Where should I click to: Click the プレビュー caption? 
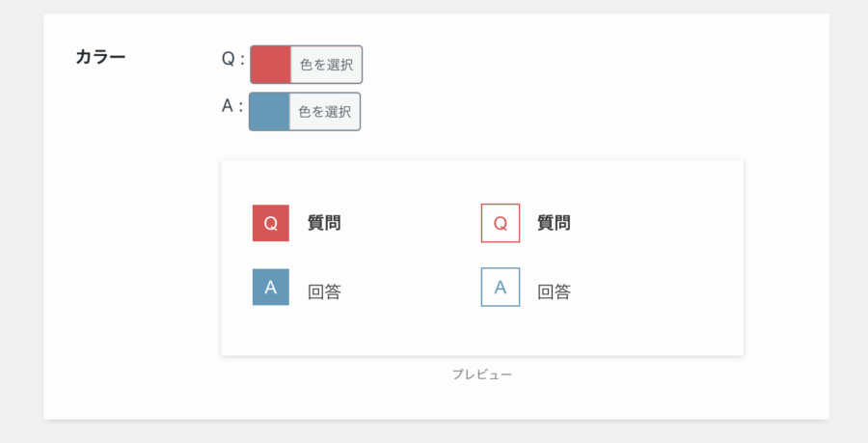point(482,374)
